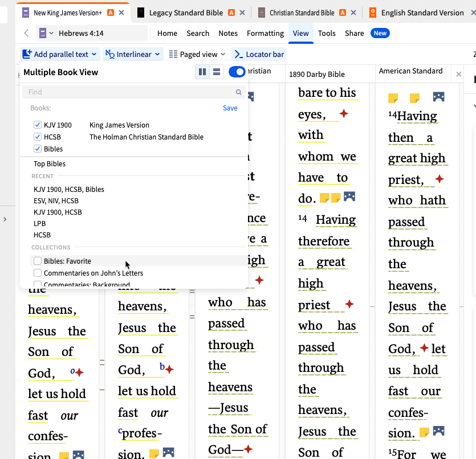Toggle the Locator bar button

[259, 54]
